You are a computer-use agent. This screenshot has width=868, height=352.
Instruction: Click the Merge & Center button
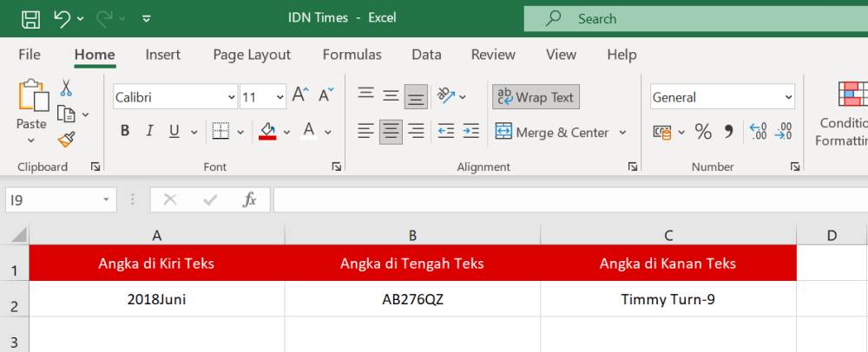(x=552, y=132)
